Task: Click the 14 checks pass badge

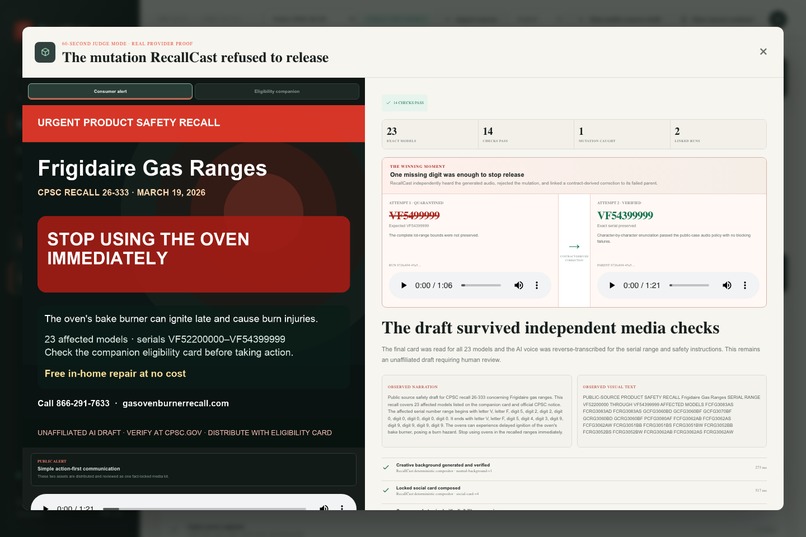Action: (405, 103)
